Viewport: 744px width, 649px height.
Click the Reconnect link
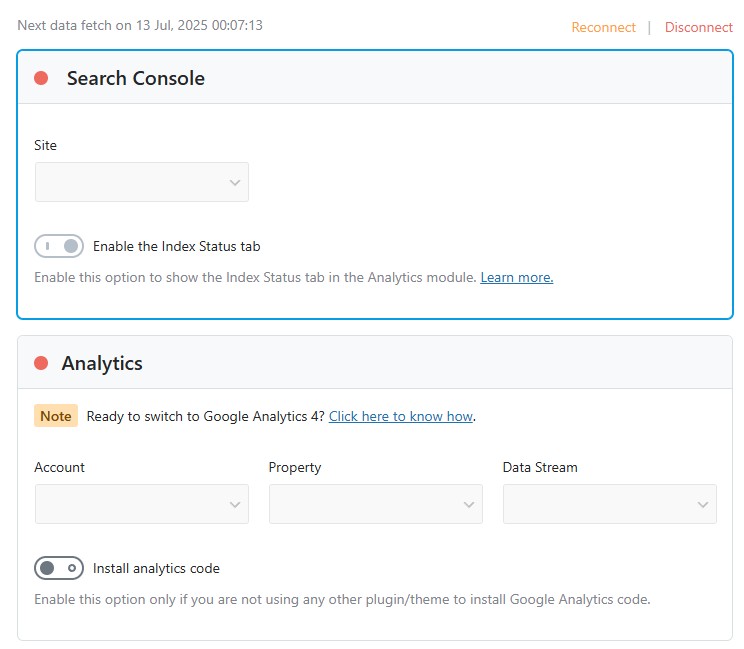pos(603,27)
